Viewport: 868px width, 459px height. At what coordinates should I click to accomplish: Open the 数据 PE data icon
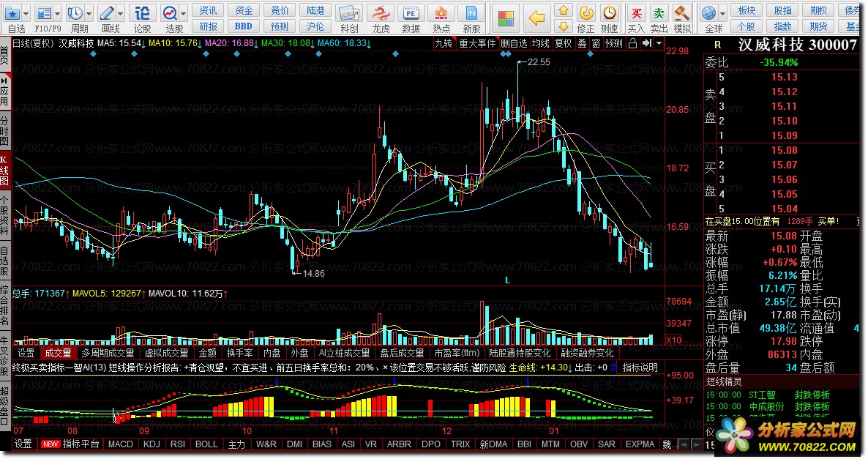(x=411, y=13)
